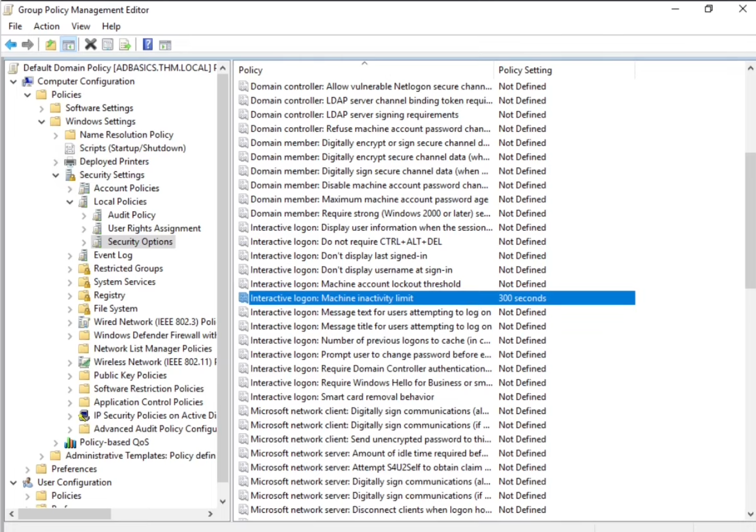
Task: Collapse the Local Policies node
Action: 70,202
